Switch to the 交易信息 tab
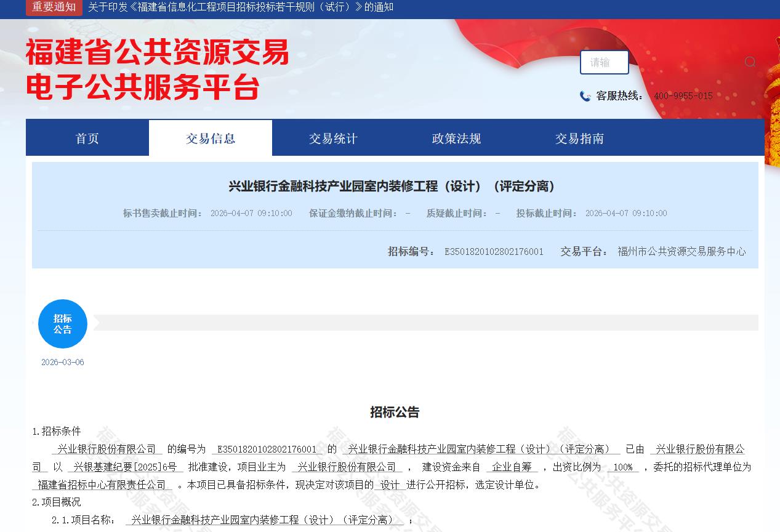 tap(211, 139)
